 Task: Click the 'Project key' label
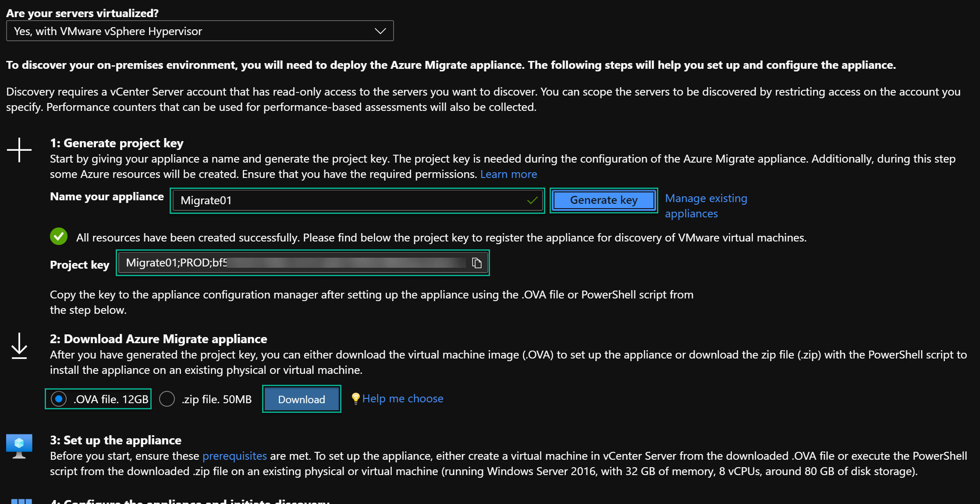click(80, 265)
